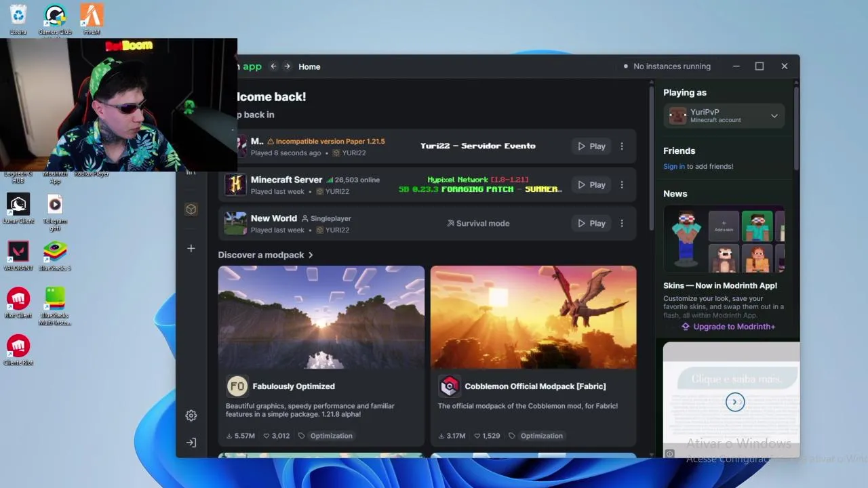
Task: Play the Minecraft Server Hypixel instance
Action: (x=591, y=184)
